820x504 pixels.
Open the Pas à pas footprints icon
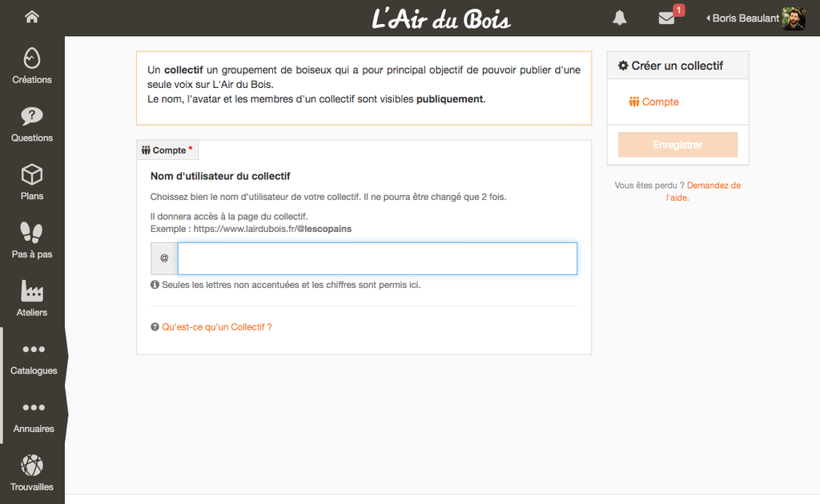[31, 233]
